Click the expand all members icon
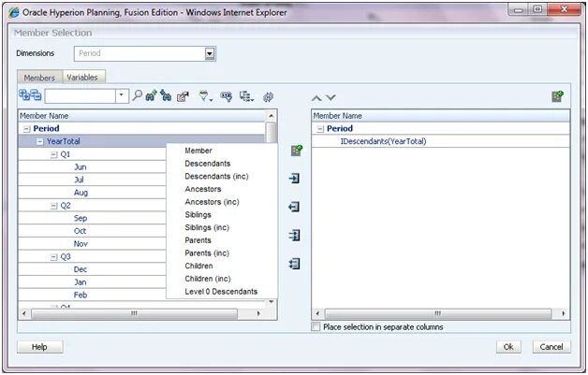The width and height of the screenshot is (588, 375). pyautogui.click(x=24, y=95)
